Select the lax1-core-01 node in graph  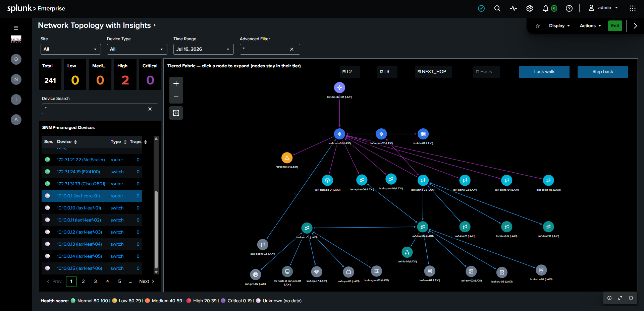click(x=339, y=134)
